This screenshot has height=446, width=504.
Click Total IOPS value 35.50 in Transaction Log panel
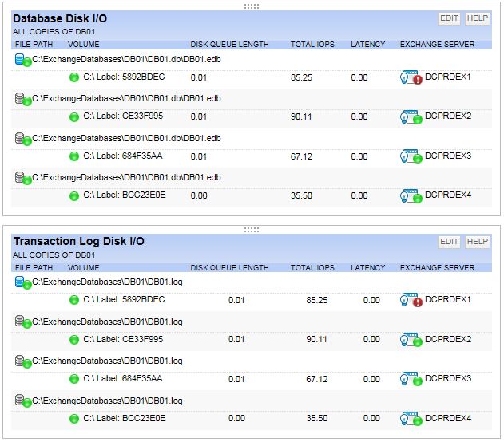coord(316,418)
